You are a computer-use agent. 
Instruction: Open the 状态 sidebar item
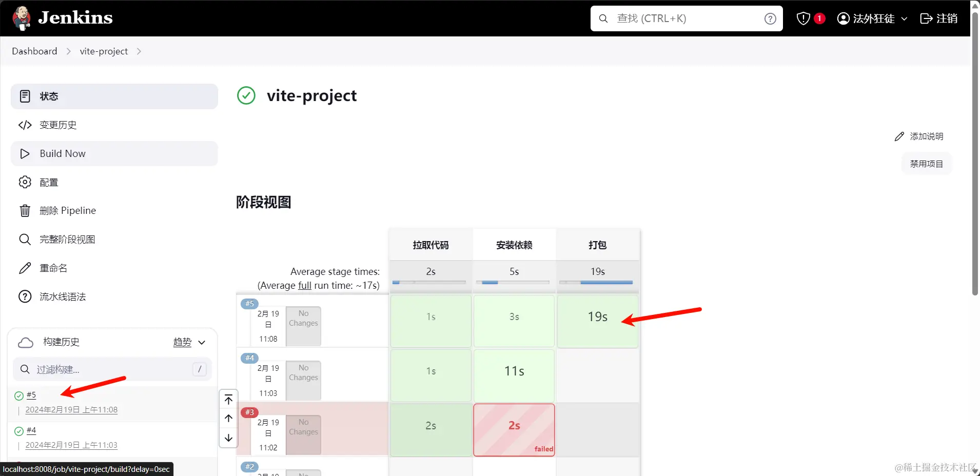point(114,96)
